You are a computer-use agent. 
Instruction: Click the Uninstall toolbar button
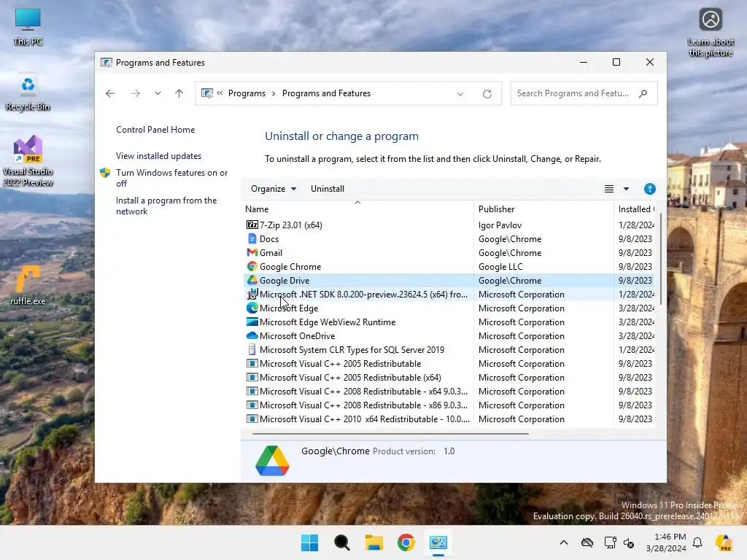328,189
